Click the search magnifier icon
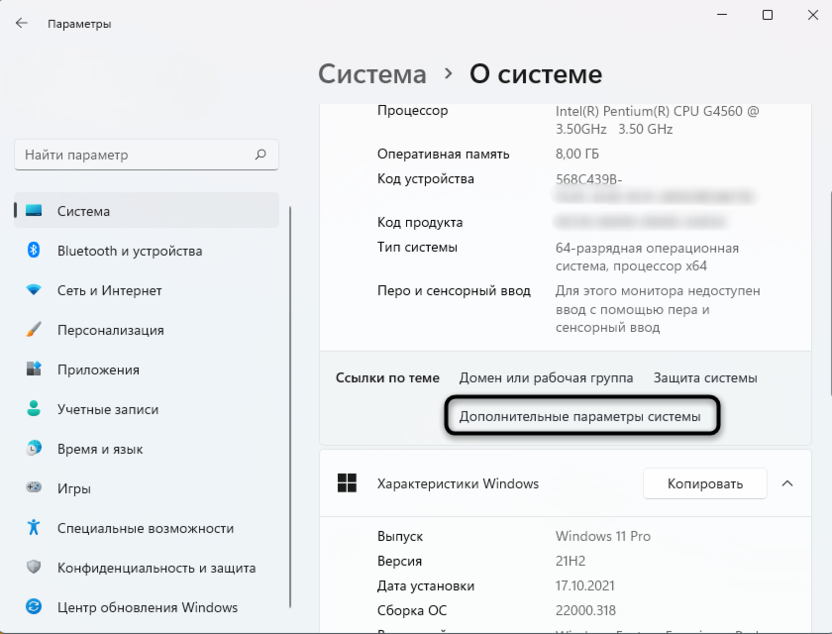This screenshot has width=832, height=634. coord(261,154)
